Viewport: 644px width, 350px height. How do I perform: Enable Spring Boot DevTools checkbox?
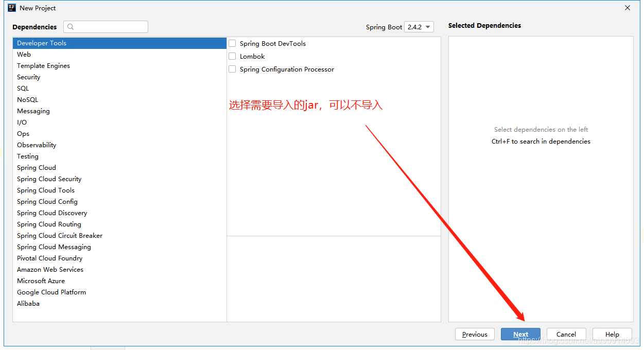click(x=232, y=43)
